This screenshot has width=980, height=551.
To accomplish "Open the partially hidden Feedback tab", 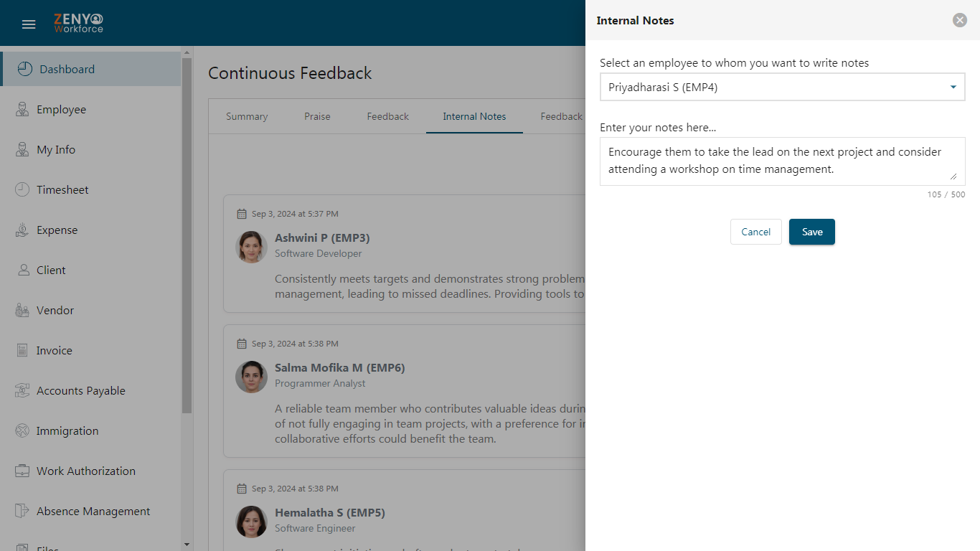I will click(x=562, y=116).
